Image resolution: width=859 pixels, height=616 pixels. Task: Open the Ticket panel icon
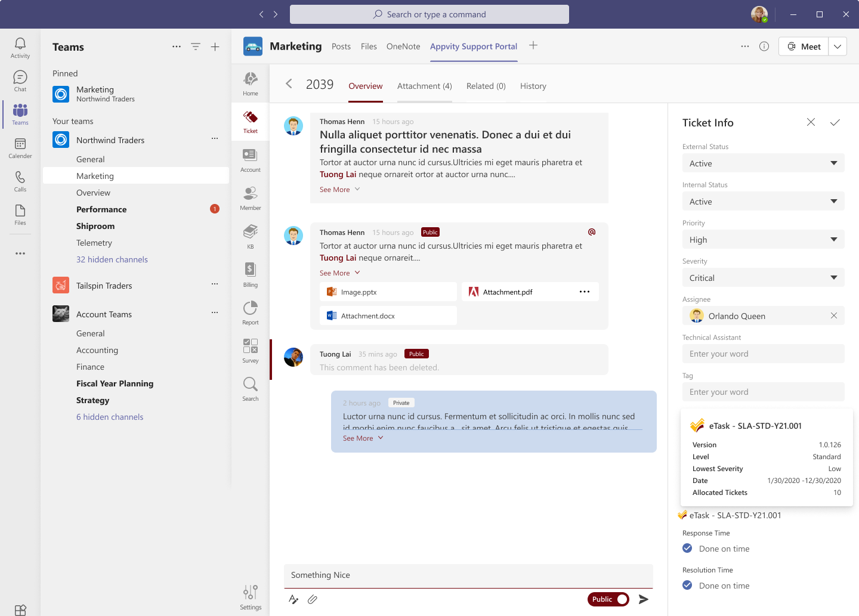pos(250,121)
